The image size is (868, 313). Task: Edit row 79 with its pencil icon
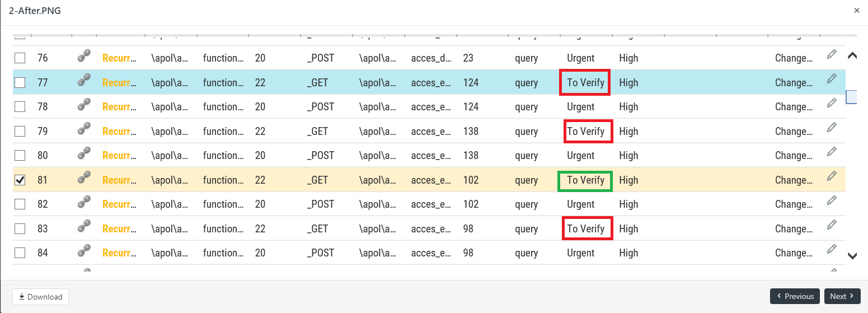tap(832, 127)
